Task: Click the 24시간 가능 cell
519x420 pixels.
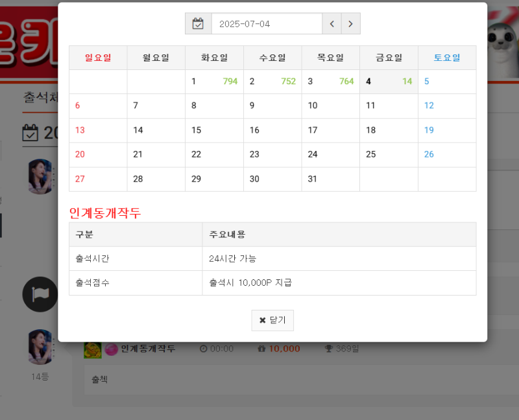Action: pyautogui.click(x=339, y=259)
